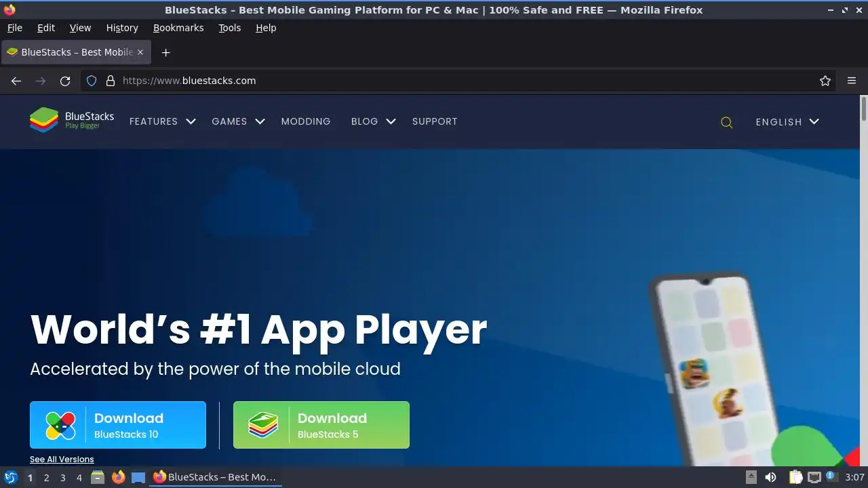
Task: Click the World's #1 App Player headline
Action: [258, 329]
